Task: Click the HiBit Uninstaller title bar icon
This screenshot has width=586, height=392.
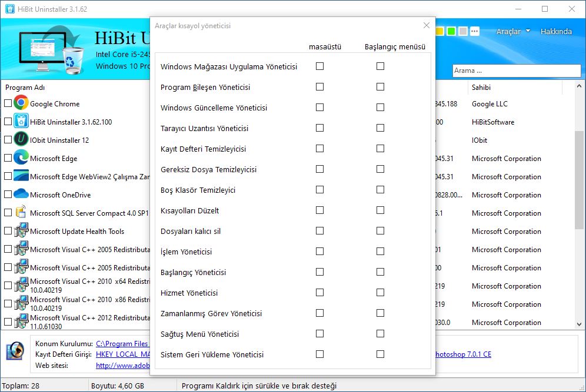Action: 10,9
